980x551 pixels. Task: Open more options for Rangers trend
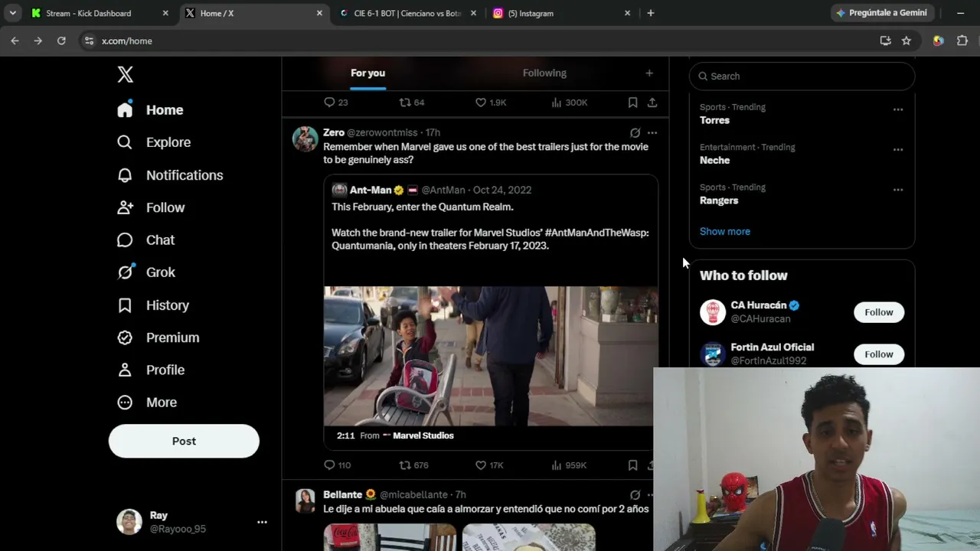tap(898, 189)
